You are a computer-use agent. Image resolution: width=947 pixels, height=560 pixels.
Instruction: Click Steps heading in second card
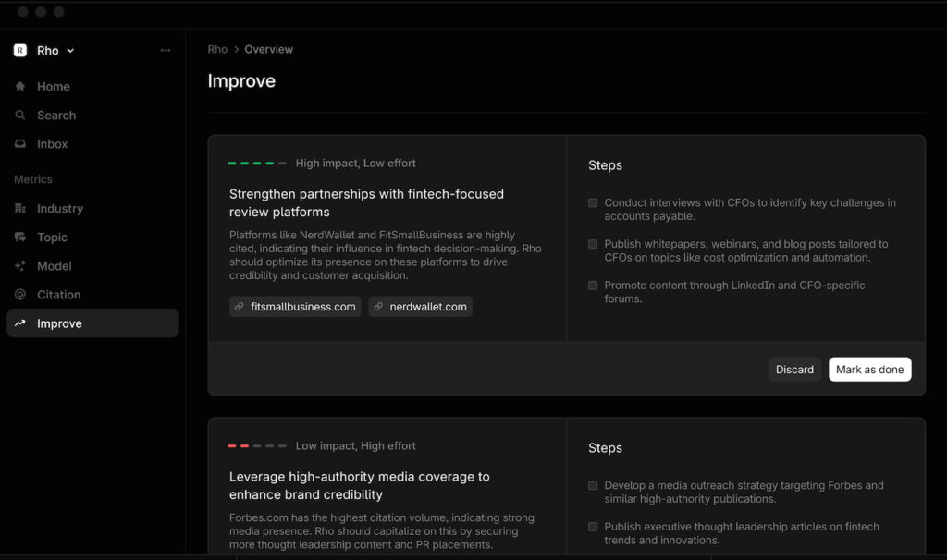(605, 448)
